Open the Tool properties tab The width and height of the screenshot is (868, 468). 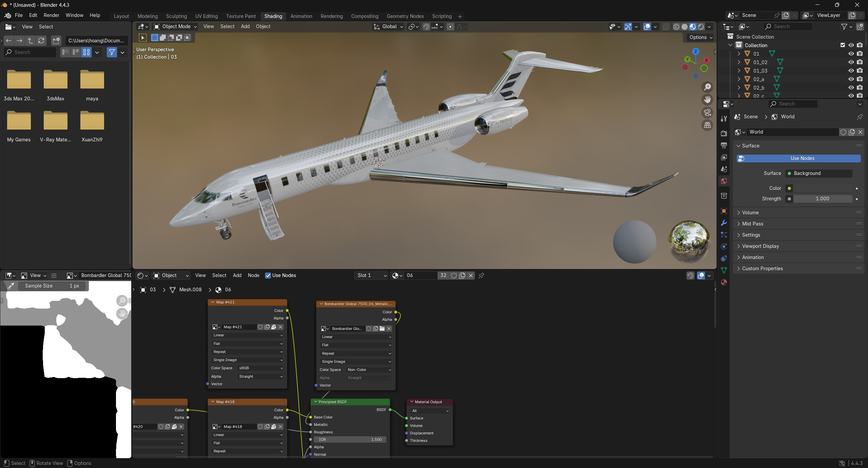[x=724, y=119]
